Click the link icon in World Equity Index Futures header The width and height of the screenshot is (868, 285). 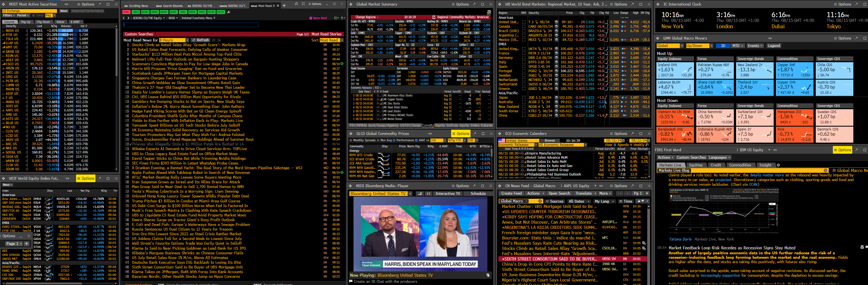(x=67, y=178)
